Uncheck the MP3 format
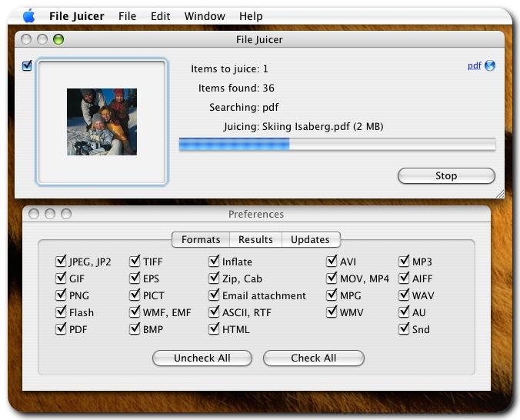 coord(404,261)
